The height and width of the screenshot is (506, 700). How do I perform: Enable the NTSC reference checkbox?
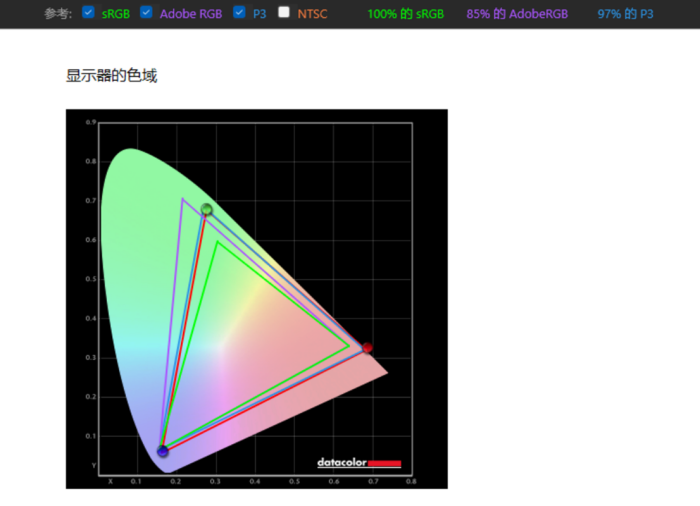click(284, 13)
